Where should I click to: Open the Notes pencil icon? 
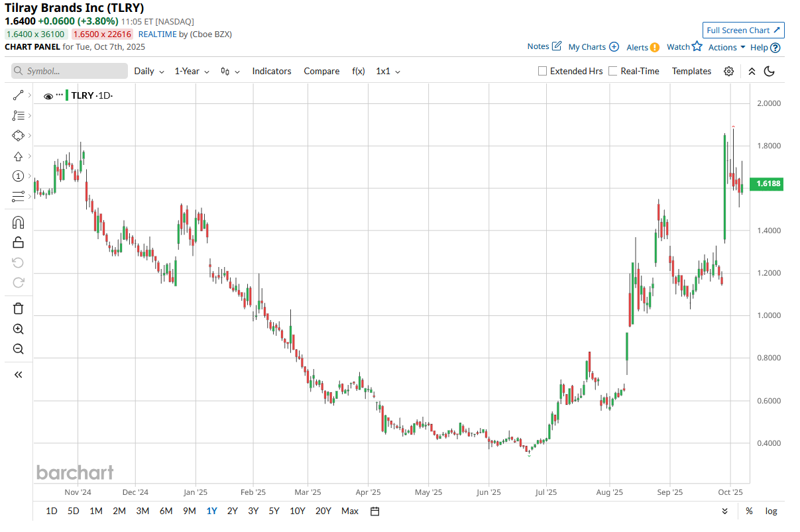click(x=557, y=46)
